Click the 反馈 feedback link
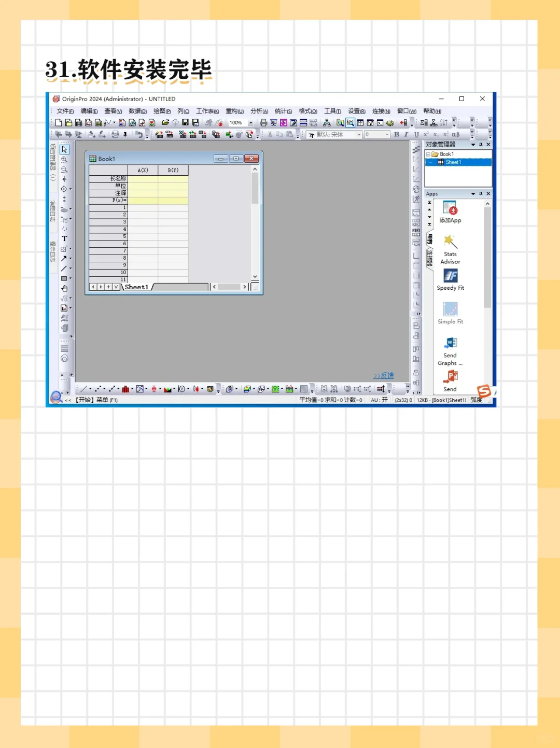This screenshot has height=748, width=560. click(x=384, y=376)
